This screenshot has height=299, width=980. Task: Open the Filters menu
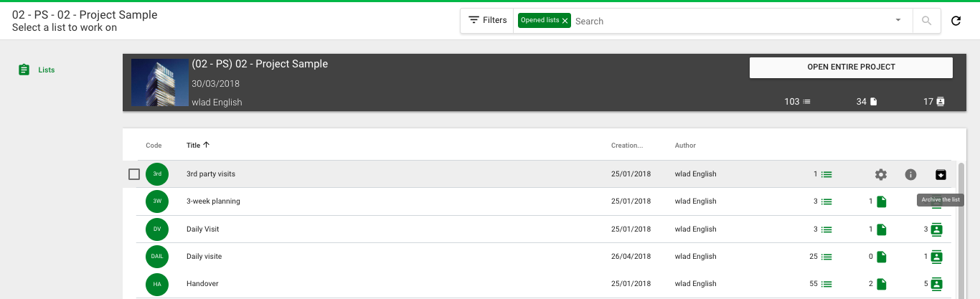pyautogui.click(x=487, y=20)
